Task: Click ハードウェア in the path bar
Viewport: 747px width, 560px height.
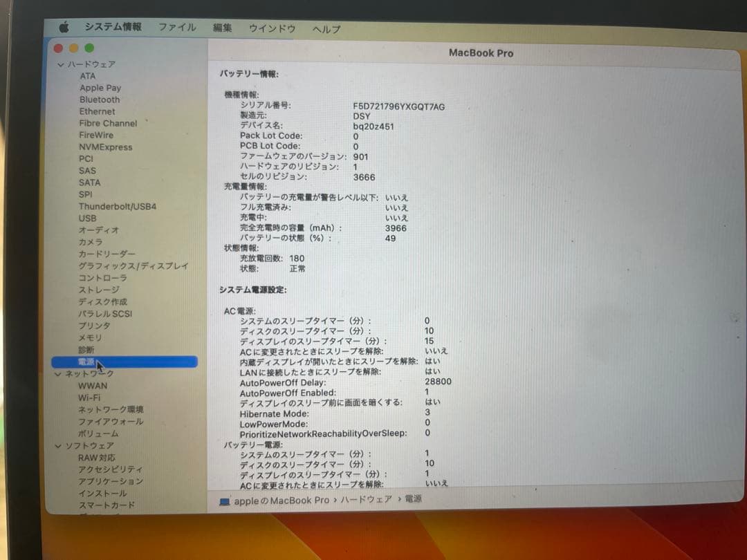Action: [367, 500]
